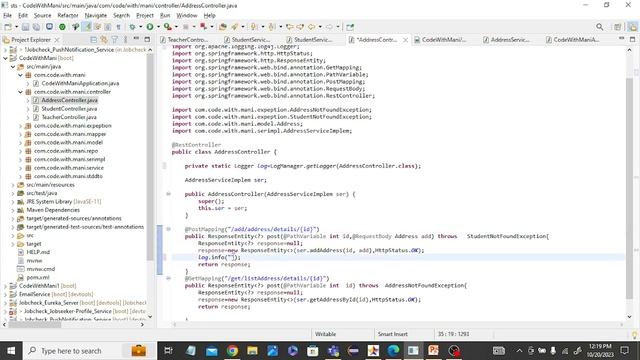
Task: Click the Pin Editor toolbar icon
Action: pos(350,27)
